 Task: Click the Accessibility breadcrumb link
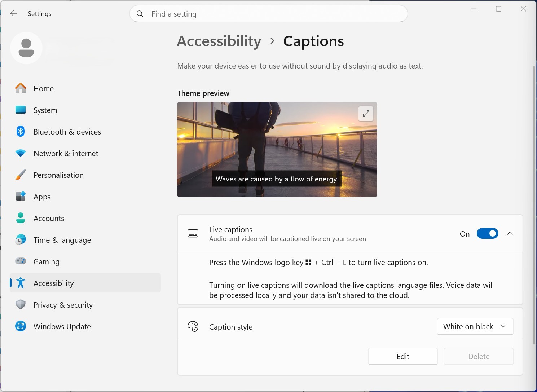click(219, 41)
